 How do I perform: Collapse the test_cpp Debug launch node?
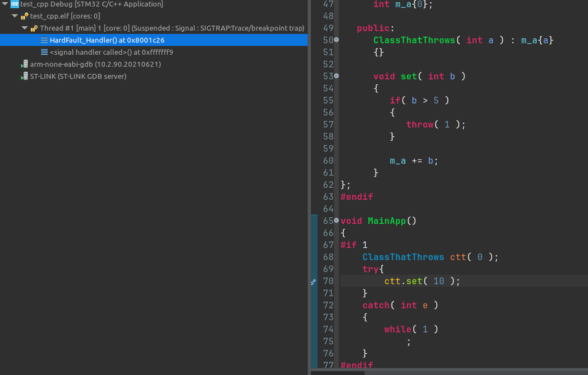tap(5, 4)
